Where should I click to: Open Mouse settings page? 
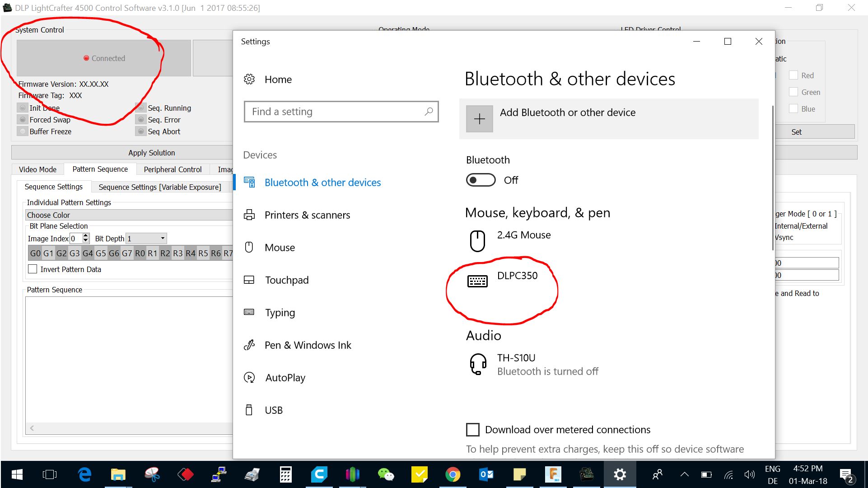pos(269,248)
